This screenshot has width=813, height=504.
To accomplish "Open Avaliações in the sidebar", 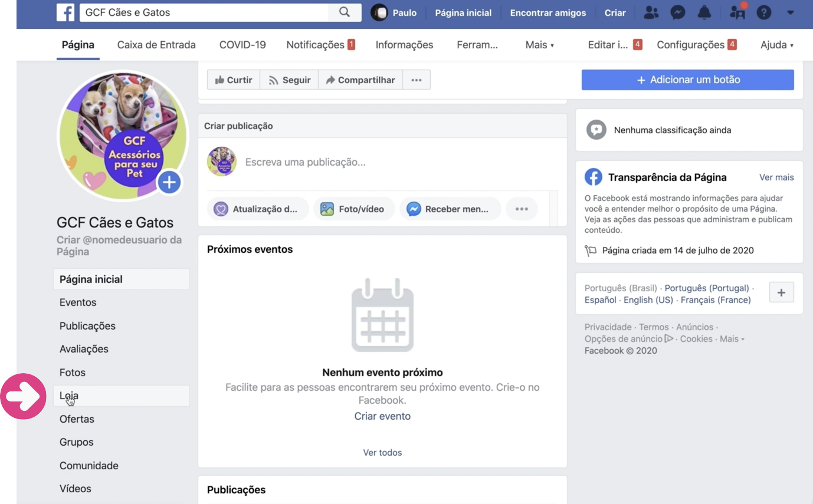I will tap(122, 349).
